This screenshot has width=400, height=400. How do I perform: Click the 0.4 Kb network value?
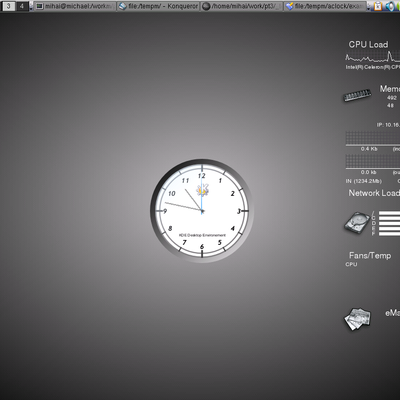coord(369,149)
